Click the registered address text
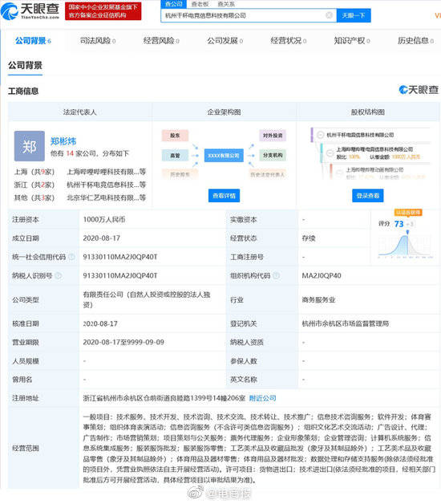 point(164,398)
